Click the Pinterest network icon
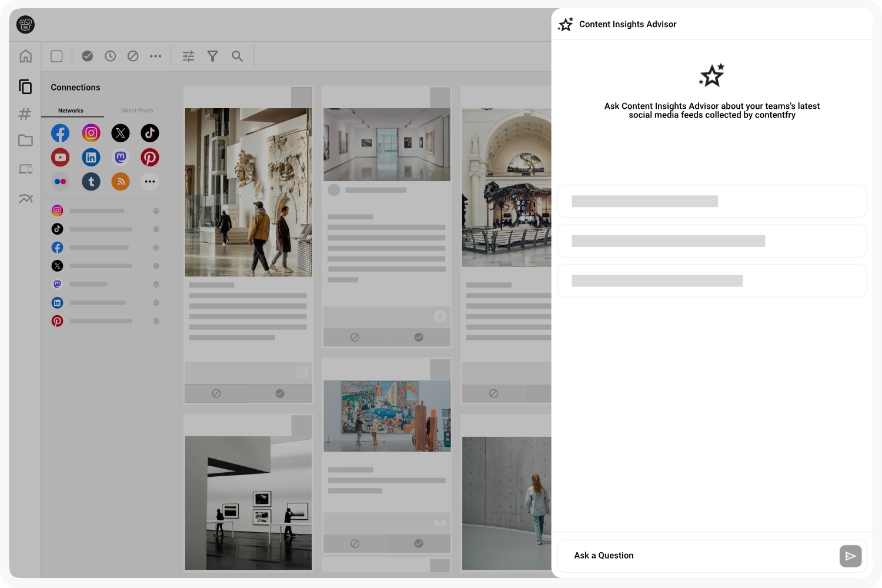The width and height of the screenshot is (882, 588). click(149, 158)
